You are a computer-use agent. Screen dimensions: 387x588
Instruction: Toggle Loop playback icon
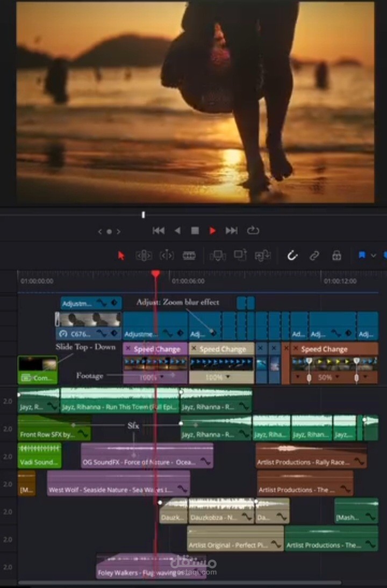[x=253, y=230]
